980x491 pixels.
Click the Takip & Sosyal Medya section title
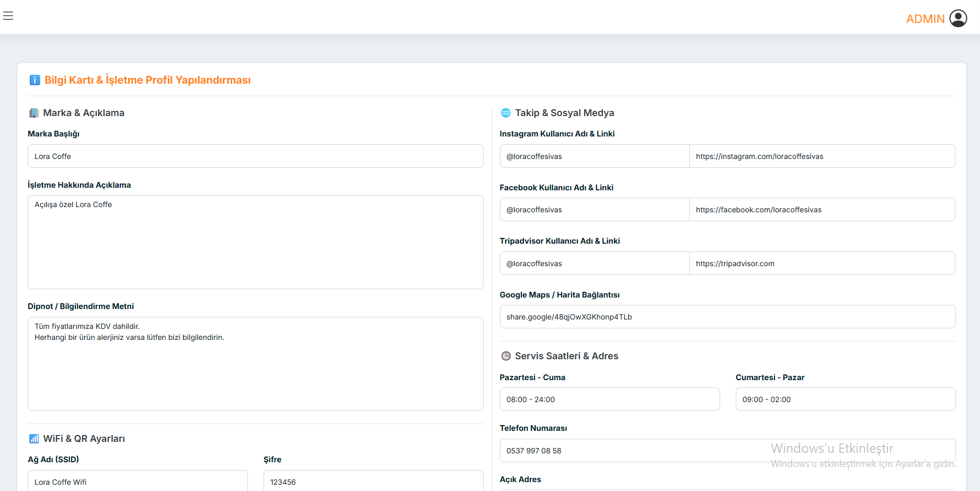(x=564, y=113)
